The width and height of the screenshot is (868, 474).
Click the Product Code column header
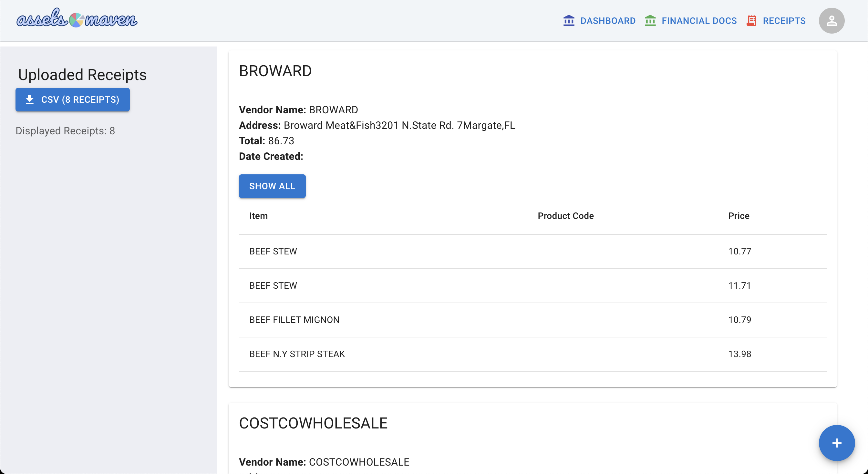coord(565,216)
